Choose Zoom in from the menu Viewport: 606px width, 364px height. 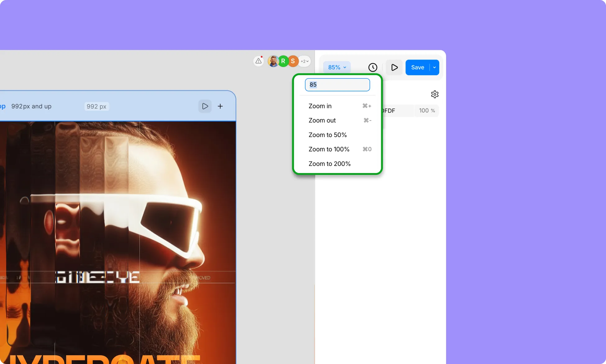pyautogui.click(x=340, y=106)
